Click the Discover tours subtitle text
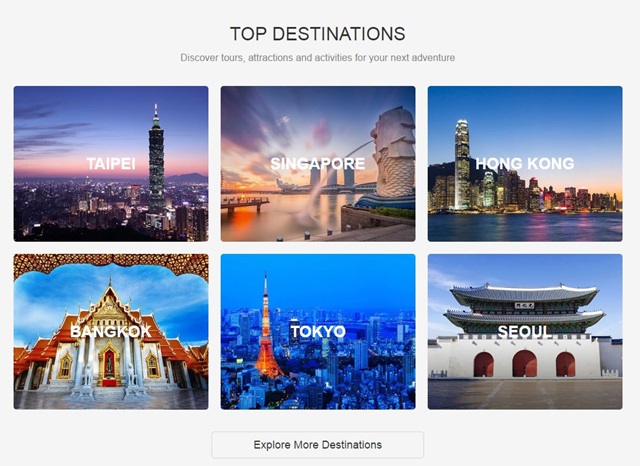This screenshot has width=640, height=466. 318,58
